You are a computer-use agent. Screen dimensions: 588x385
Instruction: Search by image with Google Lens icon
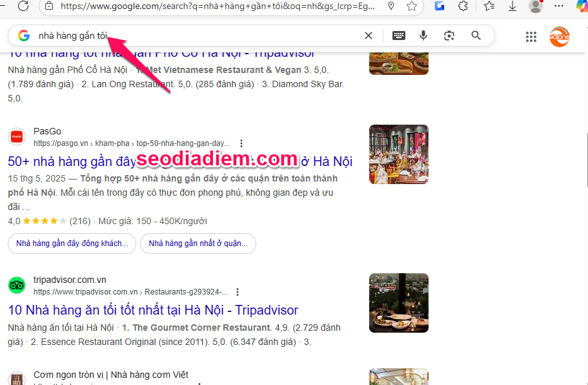point(449,36)
